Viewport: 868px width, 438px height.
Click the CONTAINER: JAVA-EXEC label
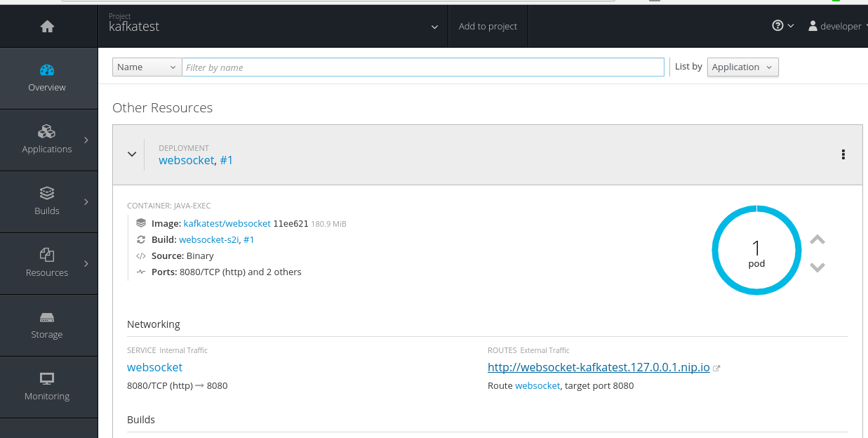(169, 206)
